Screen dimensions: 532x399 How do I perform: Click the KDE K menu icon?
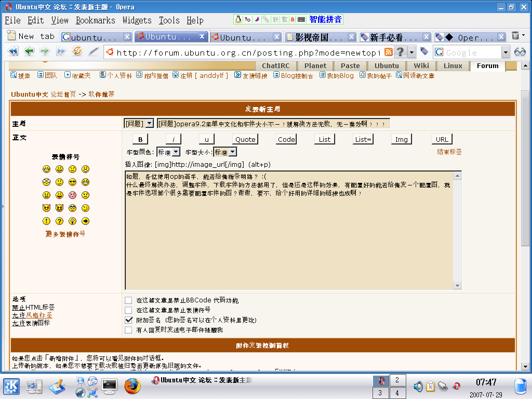pos(11,387)
